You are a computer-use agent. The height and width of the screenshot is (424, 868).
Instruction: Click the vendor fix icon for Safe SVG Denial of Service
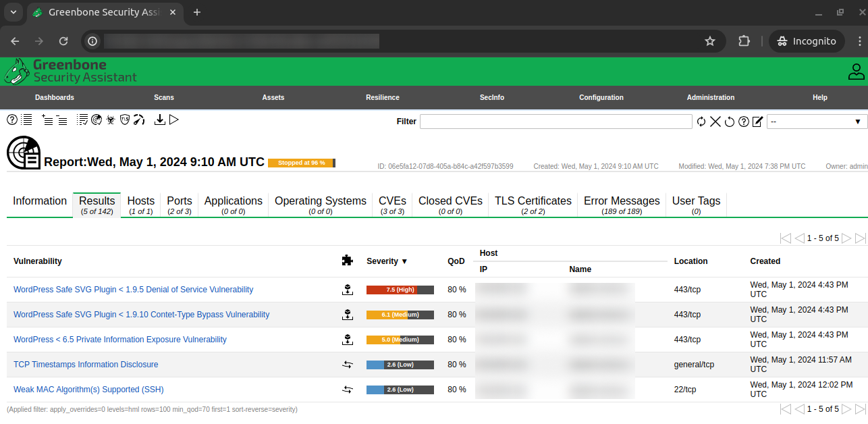[x=347, y=290]
